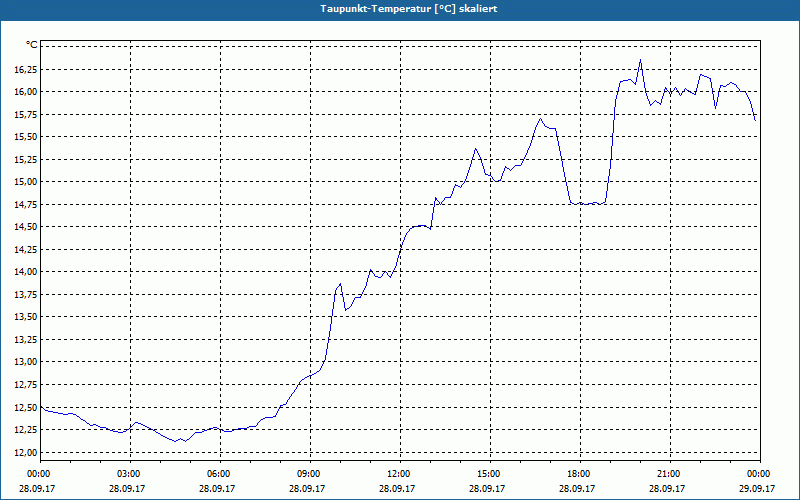Select the "06:00" x-axis time label
The height and width of the screenshot is (500, 800).
(x=218, y=474)
